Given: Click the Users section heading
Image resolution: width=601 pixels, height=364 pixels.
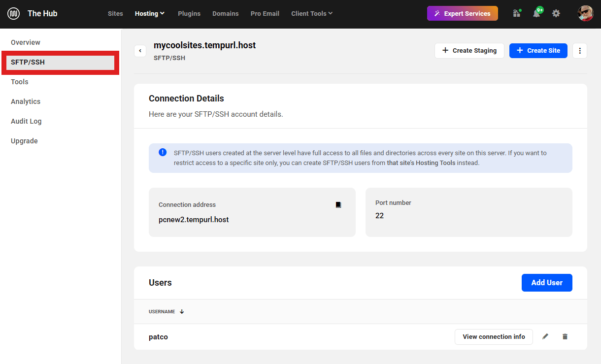Looking at the screenshot, I should click(x=160, y=283).
